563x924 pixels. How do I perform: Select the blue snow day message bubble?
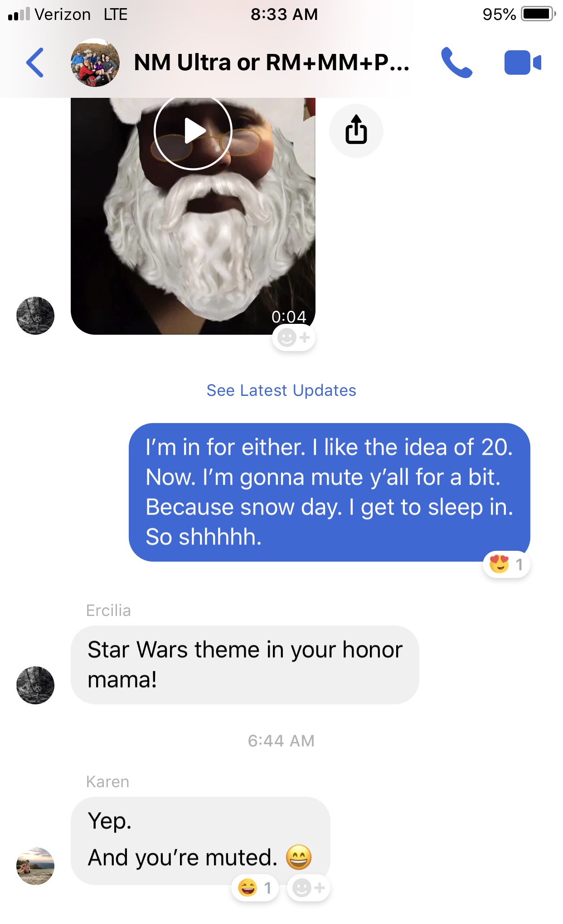[329, 492]
